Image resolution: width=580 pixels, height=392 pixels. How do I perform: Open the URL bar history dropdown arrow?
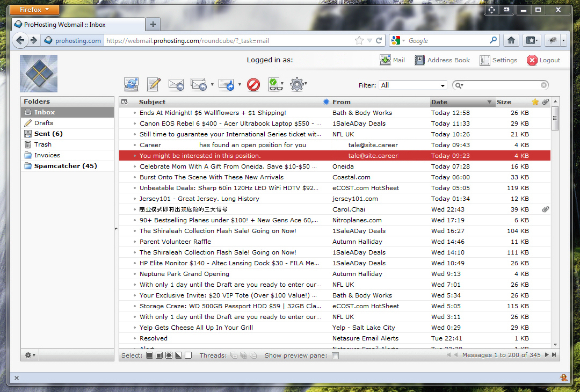point(369,41)
